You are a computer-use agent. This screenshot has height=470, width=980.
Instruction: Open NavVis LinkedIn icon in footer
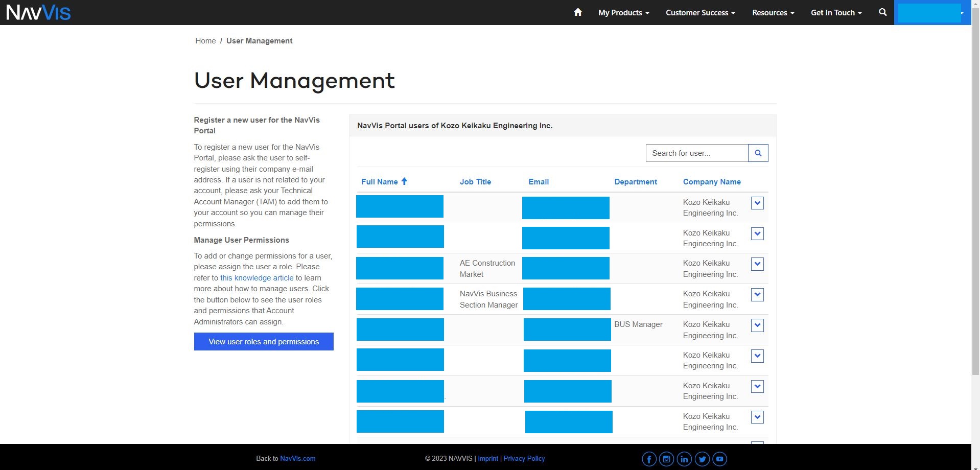[684, 459]
